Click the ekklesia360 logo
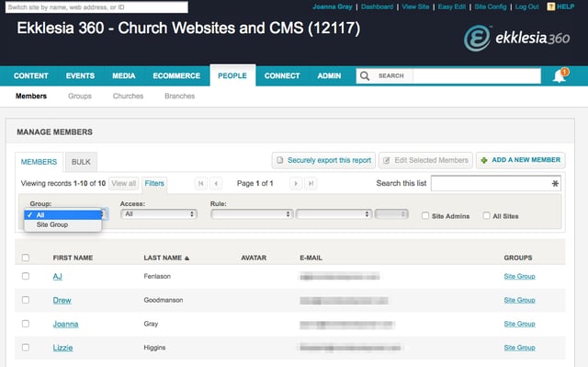The image size is (588, 367). pos(516,38)
